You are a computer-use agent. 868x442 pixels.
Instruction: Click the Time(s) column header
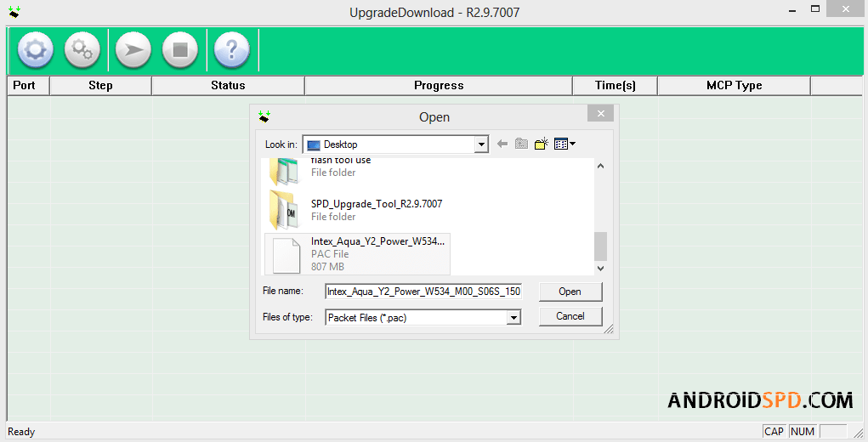tap(615, 86)
